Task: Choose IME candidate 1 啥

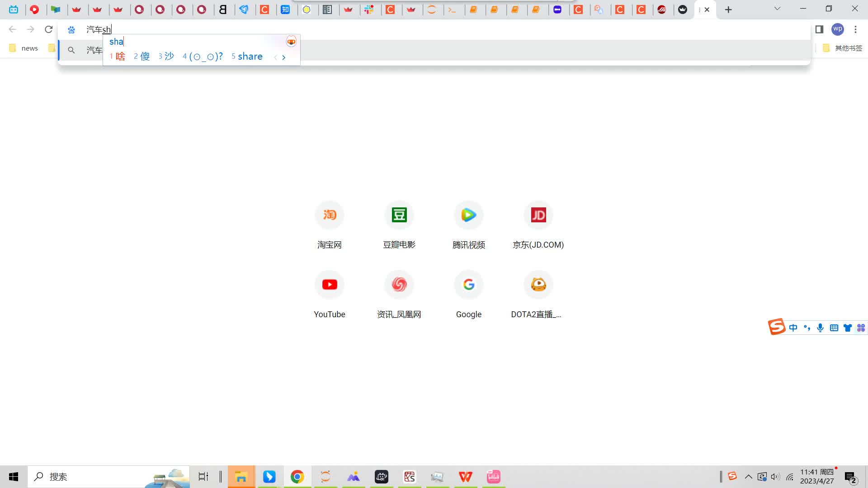Action: pos(118,56)
